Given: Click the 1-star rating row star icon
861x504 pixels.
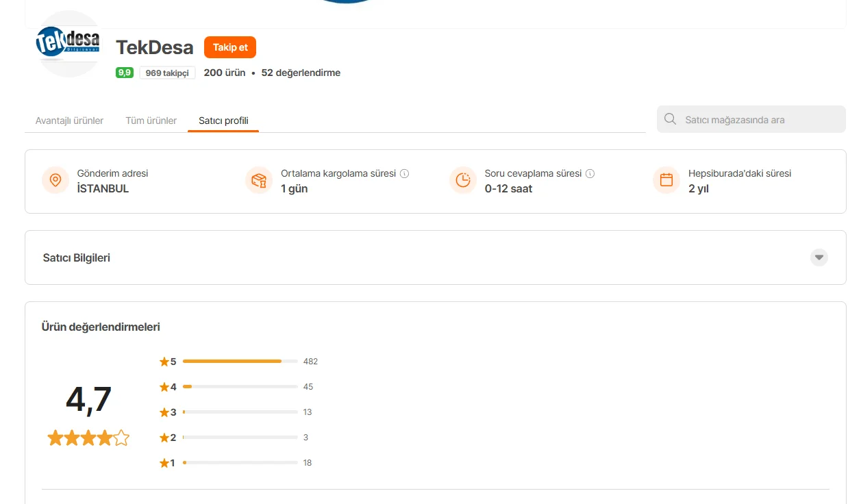Looking at the screenshot, I should [x=164, y=462].
